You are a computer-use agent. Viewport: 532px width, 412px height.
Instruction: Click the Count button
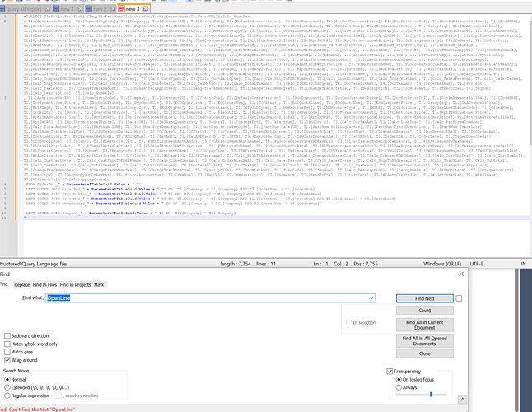click(x=424, y=310)
